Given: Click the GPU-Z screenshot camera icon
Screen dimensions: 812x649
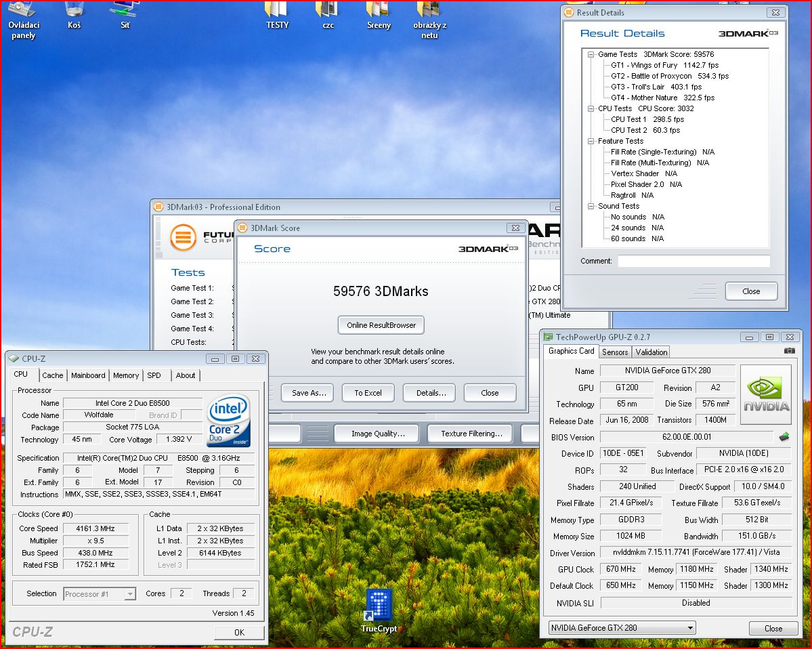Looking at the screenshot, I should coord(789,351).
